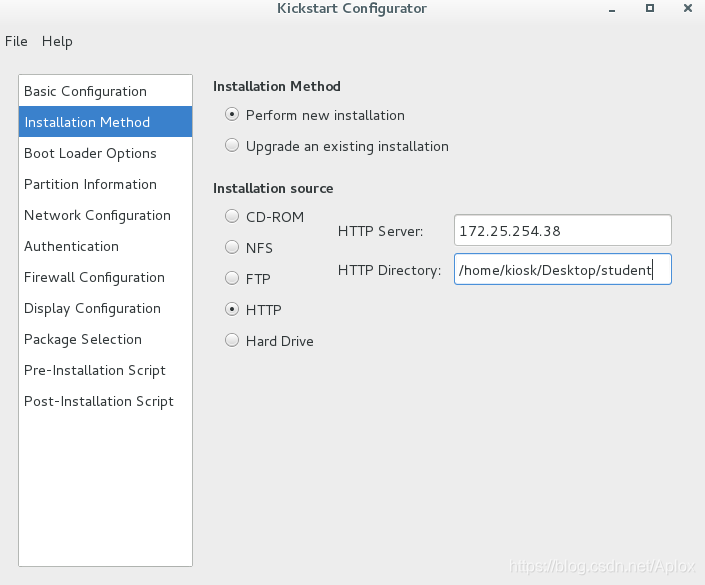The width and height of the screenshot is (705, 585).
Task: Open the Authentication section
Action: click(105, 246)
